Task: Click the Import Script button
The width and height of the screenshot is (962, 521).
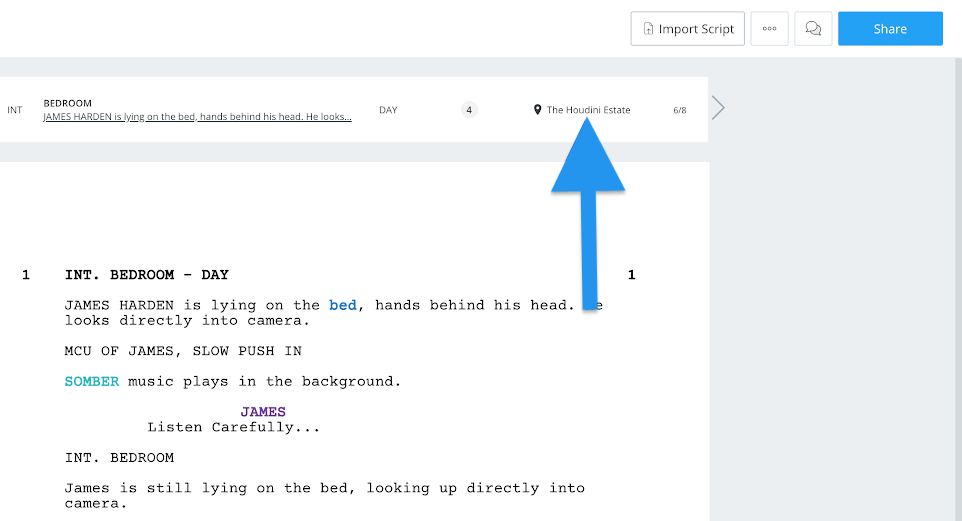Action: point(687,28)
